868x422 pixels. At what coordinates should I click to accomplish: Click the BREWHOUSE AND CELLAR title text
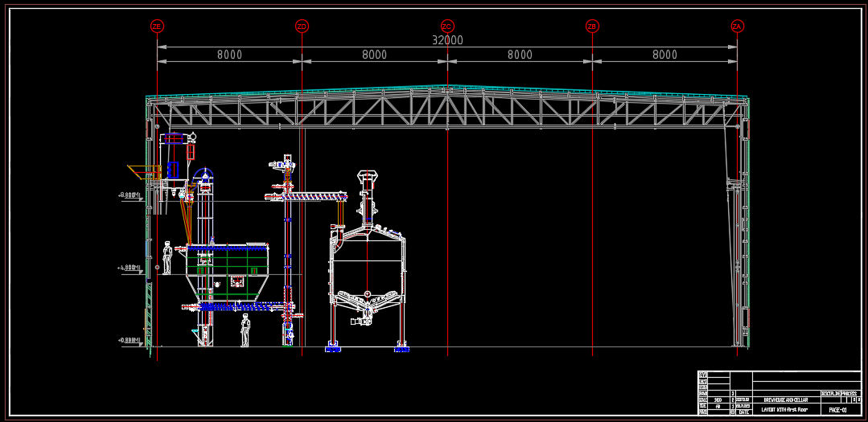click(785, 399)
